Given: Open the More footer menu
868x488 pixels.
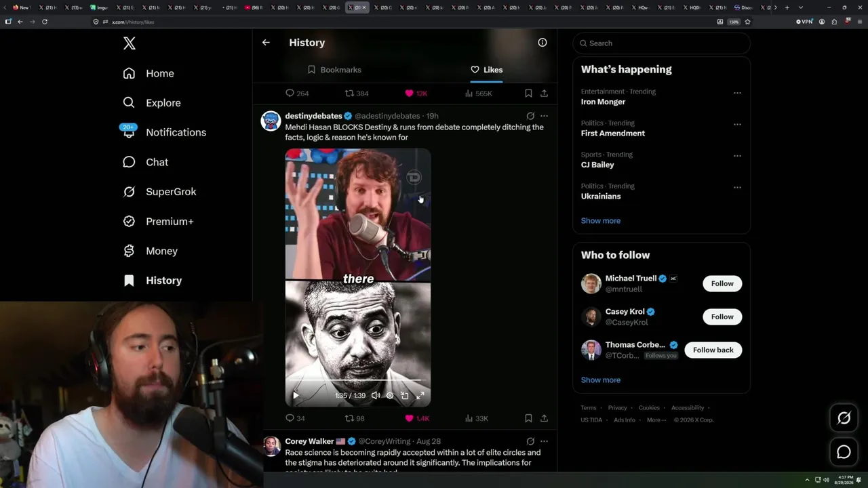Looking at the screenshot, I should point(656,420).
